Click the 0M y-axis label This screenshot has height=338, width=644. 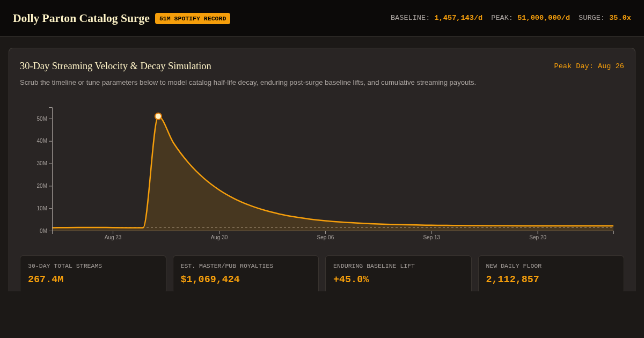[x=43, y=231]
